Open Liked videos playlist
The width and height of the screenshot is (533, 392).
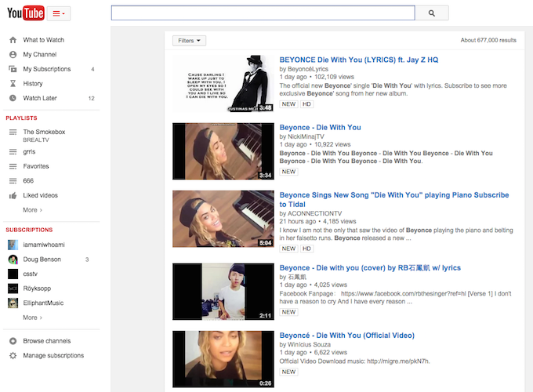coord(40,195)
